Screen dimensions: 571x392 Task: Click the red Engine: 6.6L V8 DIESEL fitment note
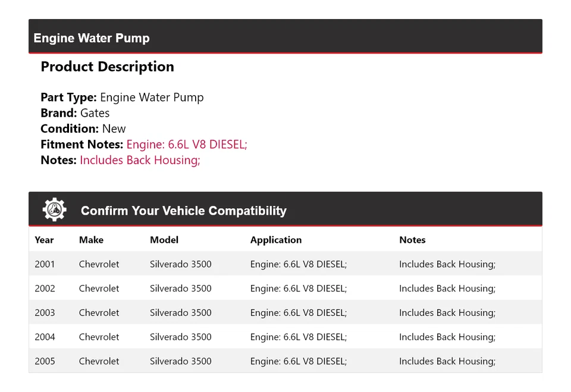[x=186, y=144]
